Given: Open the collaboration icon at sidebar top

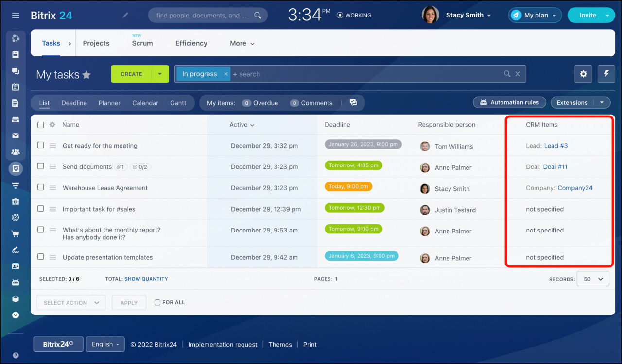Looking at the screenshot, I should tap(16, 38).
